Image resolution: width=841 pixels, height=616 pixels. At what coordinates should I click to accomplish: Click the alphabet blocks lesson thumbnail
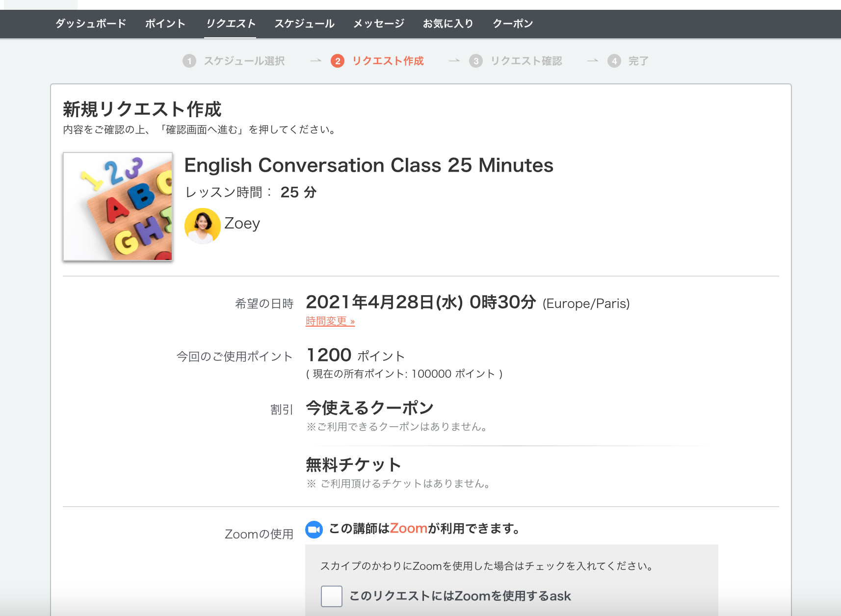pos(118,206)
